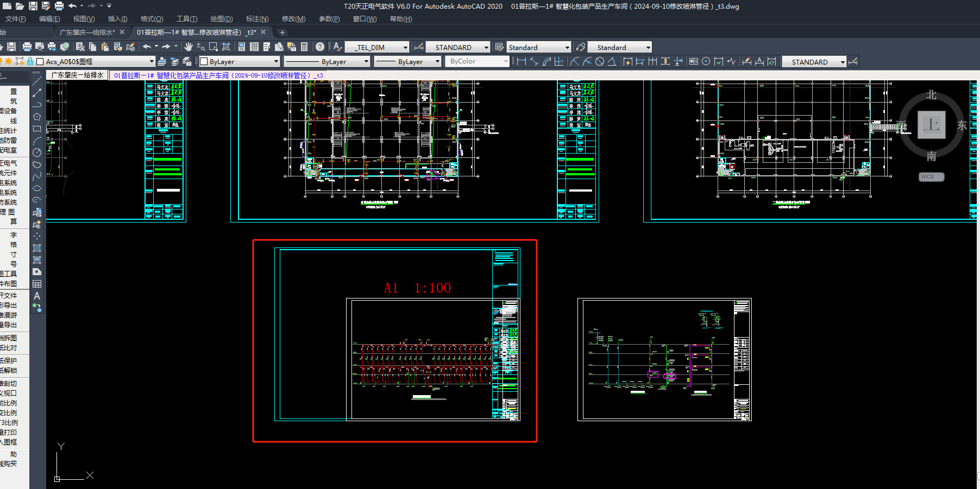
Task: Select the Ellipse draw tool
Action: click(x=37, y=188)
